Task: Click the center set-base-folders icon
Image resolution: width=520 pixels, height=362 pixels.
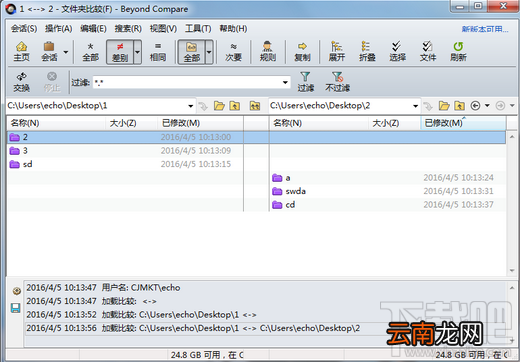Action: click(255, 106)
